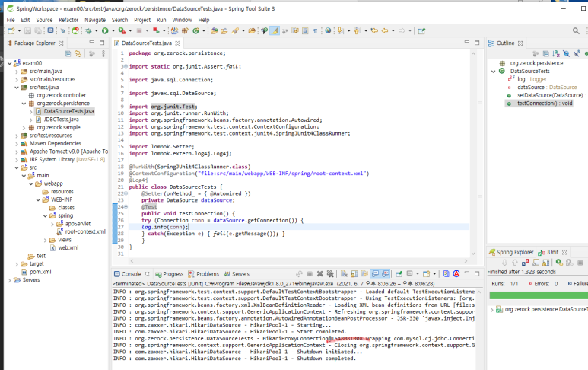Open the Navigate menu
The image size is (588, 370).
point(95,20)
